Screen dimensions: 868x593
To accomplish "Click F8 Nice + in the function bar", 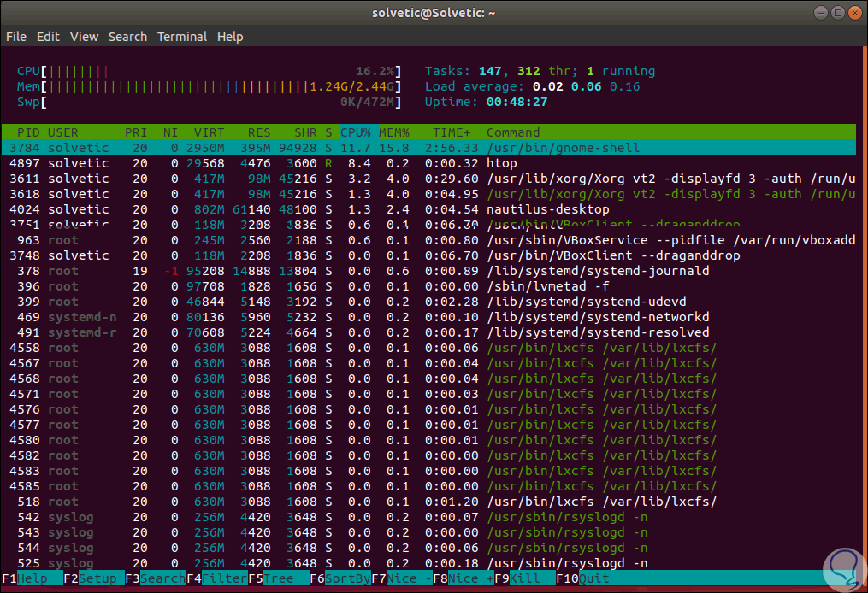I will pyautogui.click(x=464, y=578).
